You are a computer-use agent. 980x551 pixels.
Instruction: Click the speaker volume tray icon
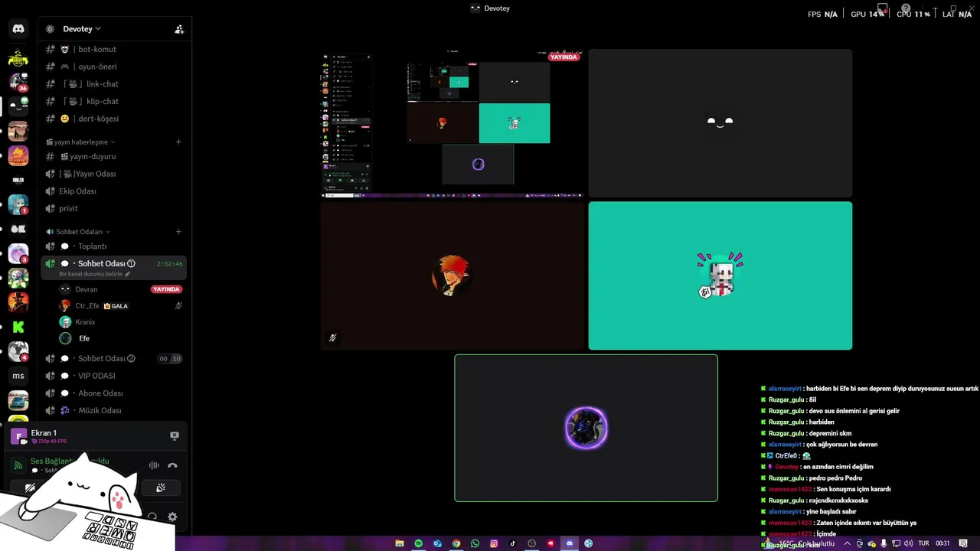[908, 543]
